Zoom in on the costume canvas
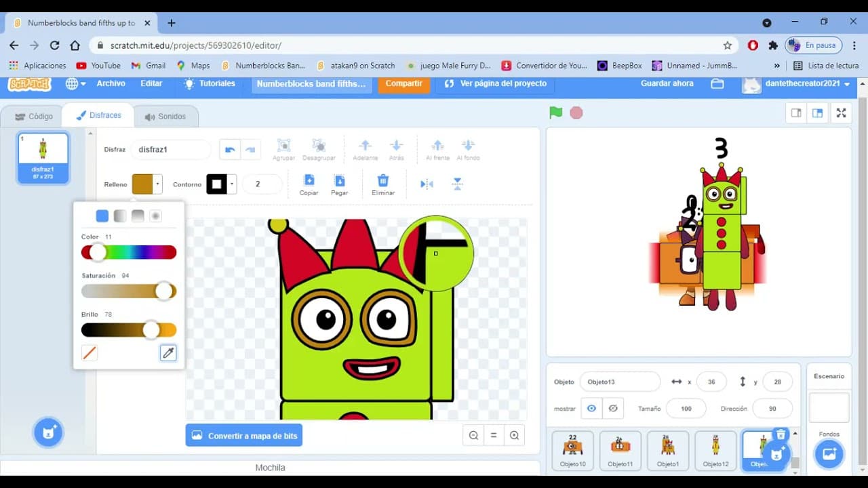 [x=515, y=436]
